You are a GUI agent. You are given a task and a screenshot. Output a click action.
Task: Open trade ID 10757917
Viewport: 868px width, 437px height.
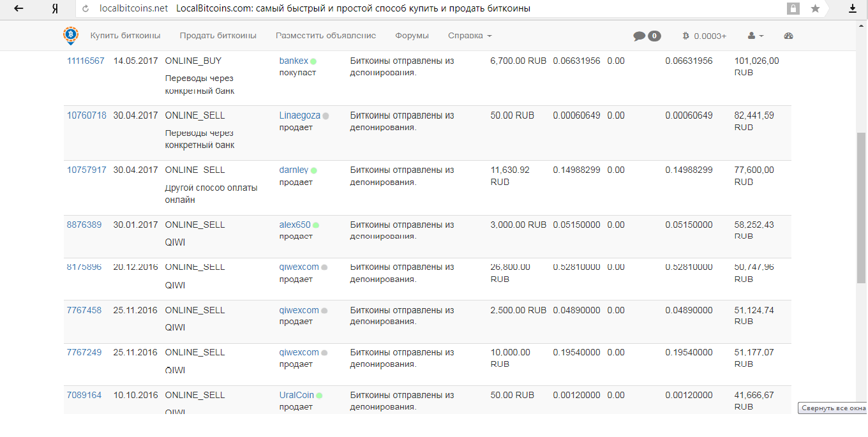pos(87,170)
